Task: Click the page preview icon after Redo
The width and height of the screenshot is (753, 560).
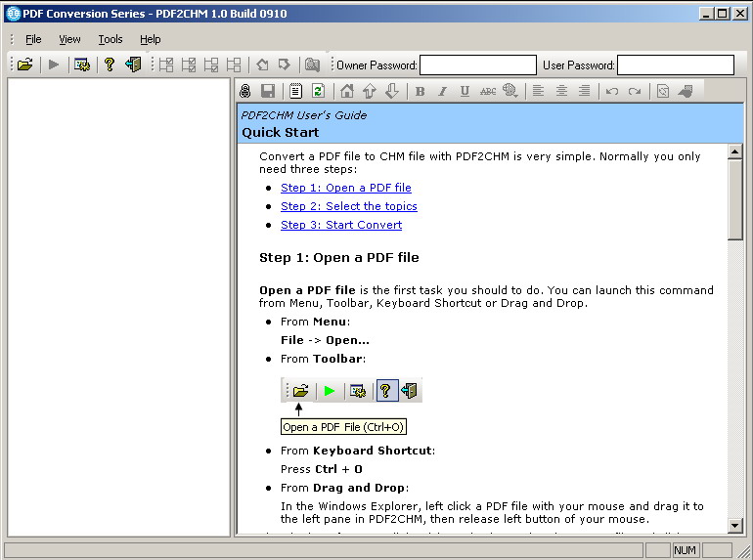Action: 663,91
